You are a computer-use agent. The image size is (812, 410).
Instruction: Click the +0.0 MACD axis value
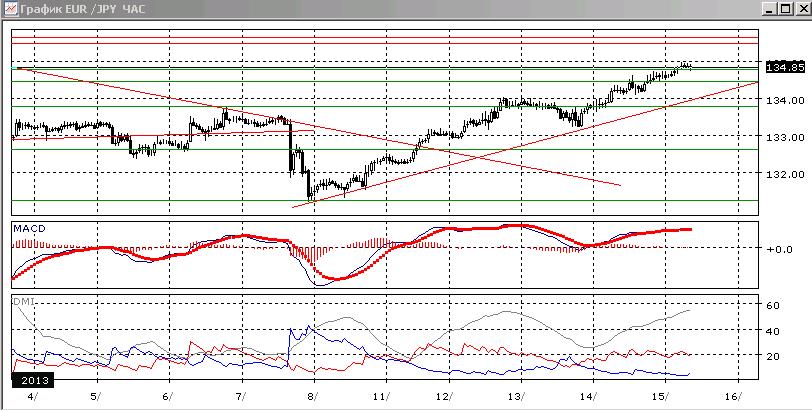(779, 249)
